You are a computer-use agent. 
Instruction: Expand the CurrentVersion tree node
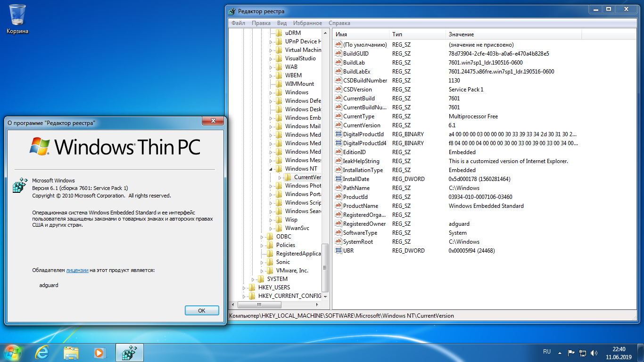click(280, 177)
